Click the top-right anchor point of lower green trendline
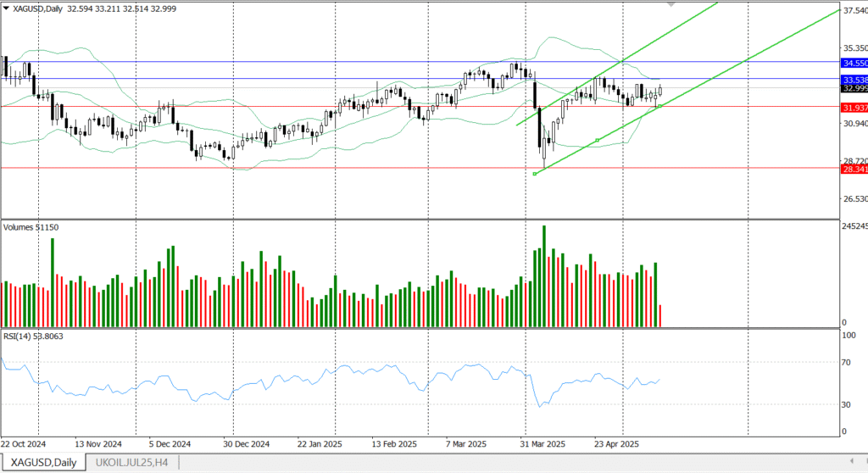 (659, 106)
